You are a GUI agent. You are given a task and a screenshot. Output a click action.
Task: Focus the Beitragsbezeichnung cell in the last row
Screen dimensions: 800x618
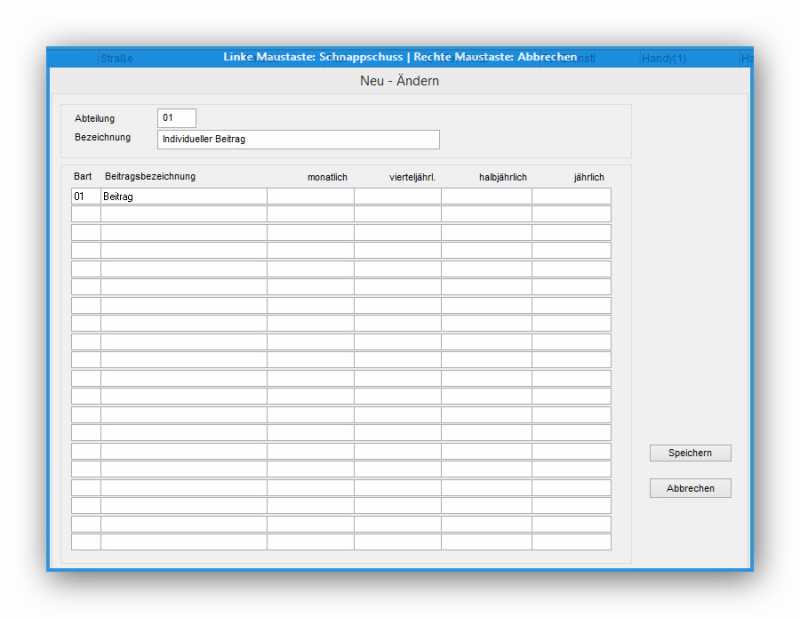183,541
